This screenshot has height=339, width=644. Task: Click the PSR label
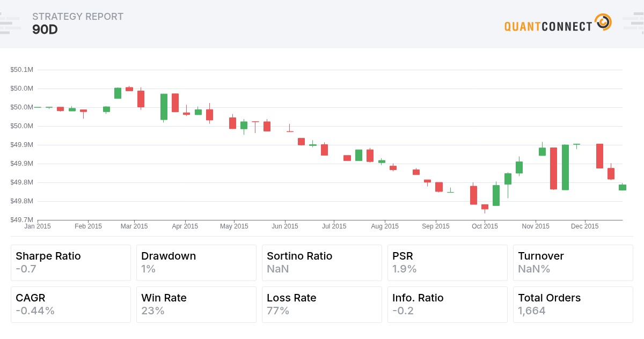(x=402, y=256)
